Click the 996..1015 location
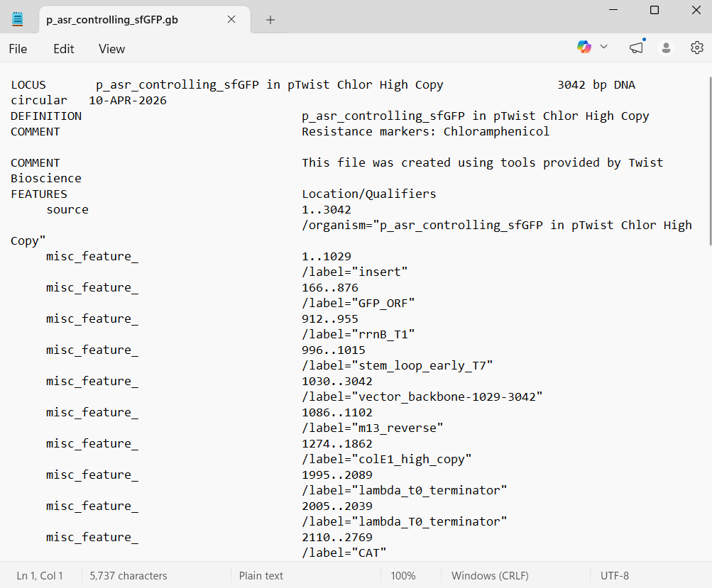 pyautogui.click(x=334, y=350)
